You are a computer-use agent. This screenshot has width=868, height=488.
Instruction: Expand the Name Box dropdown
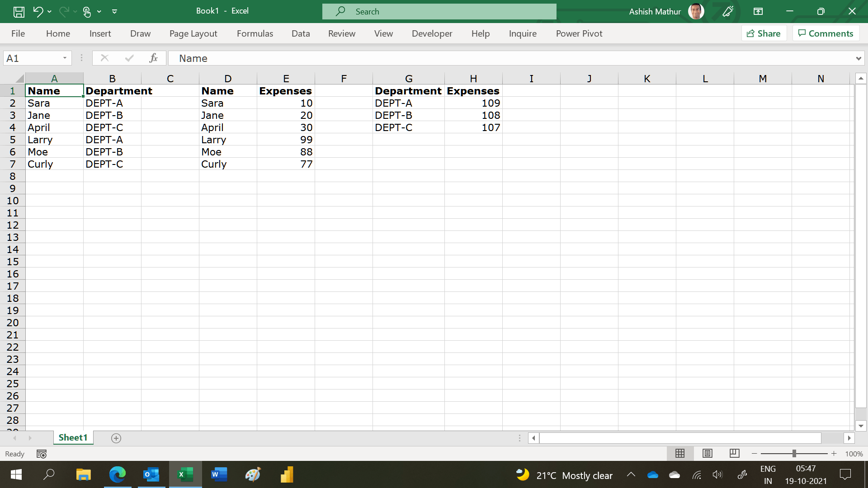coord(65,58)
